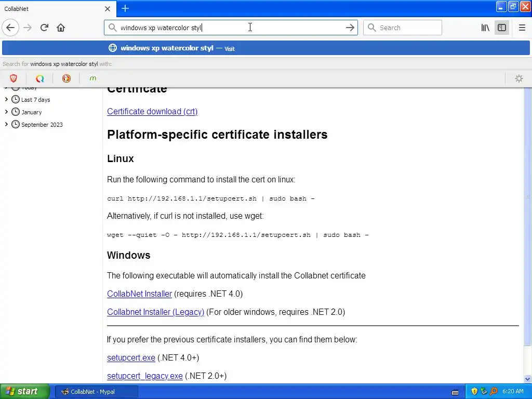
Task: Click the scrollbar down arrow
Action: pyautogui.click(x=527, y=379)
